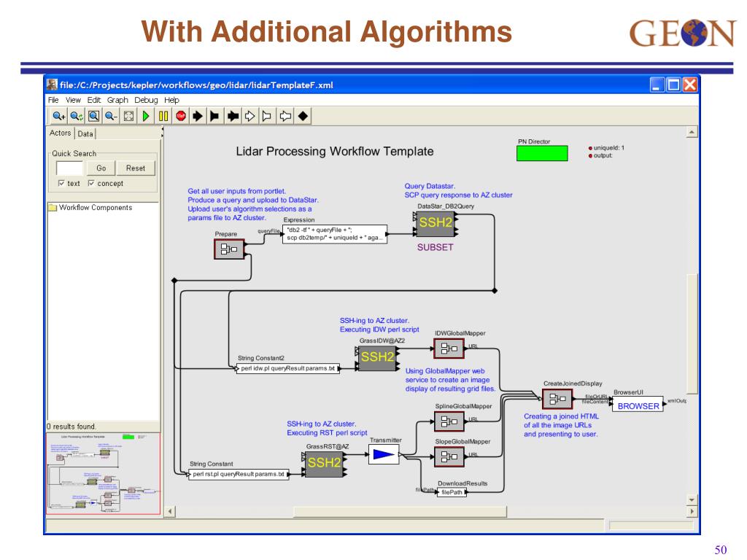Open the Debug menu
This screenshot has height=560, width=747.
(146, 100)
